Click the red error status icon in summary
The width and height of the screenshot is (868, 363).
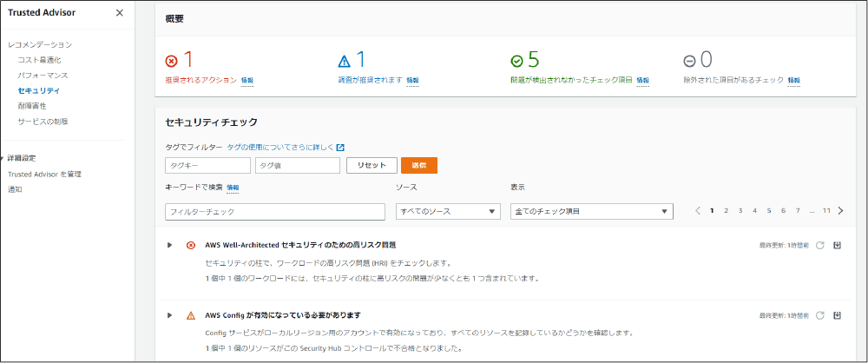point(172,61)
